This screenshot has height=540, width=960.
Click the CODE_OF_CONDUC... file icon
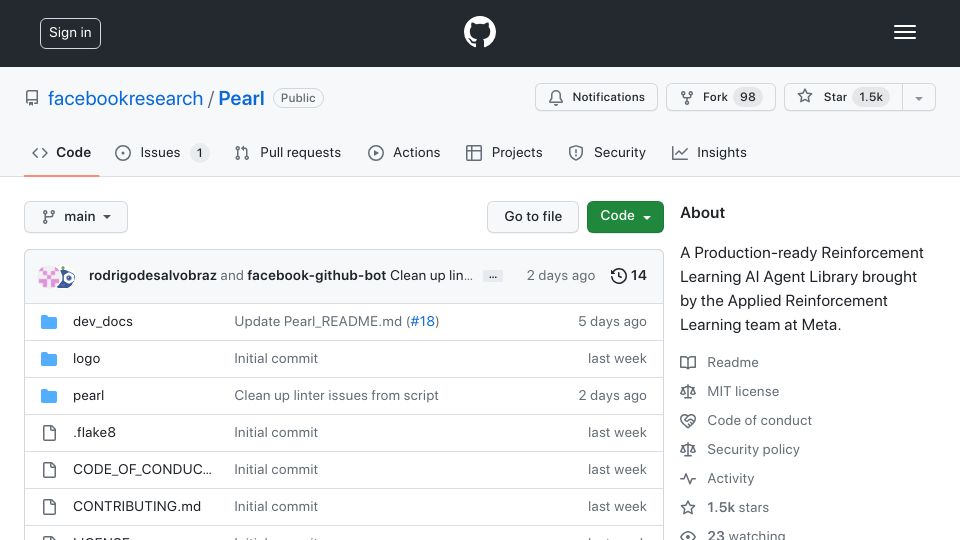(50, 470)
